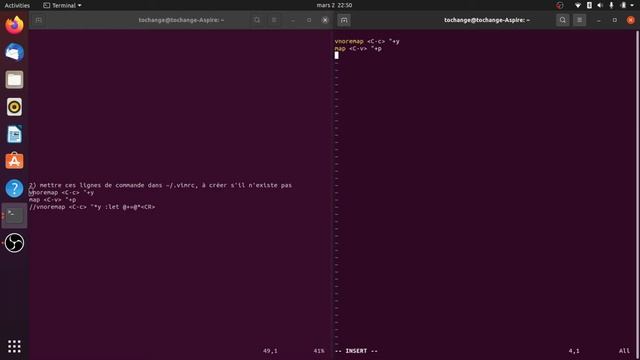The width and height of the screenshot is (640, 360).
Task: Open LibreOffice Writer from the dock
Action: (x=14, y=134)
